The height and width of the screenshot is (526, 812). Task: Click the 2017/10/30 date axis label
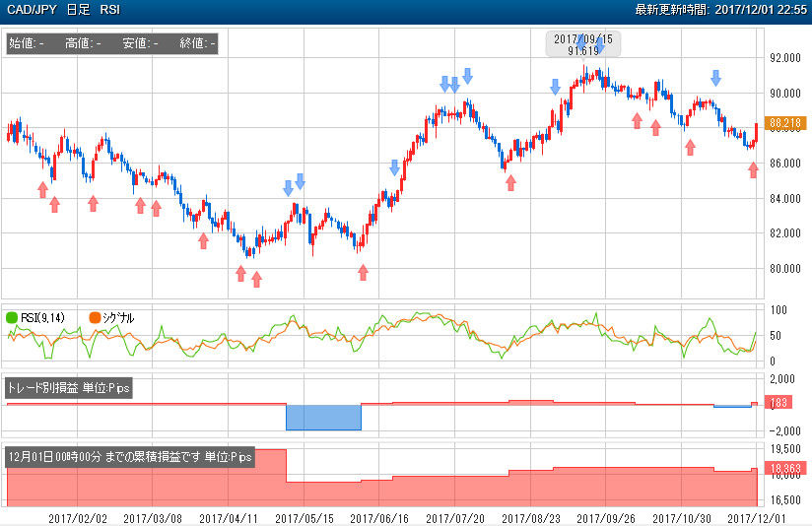click(682, 518)
